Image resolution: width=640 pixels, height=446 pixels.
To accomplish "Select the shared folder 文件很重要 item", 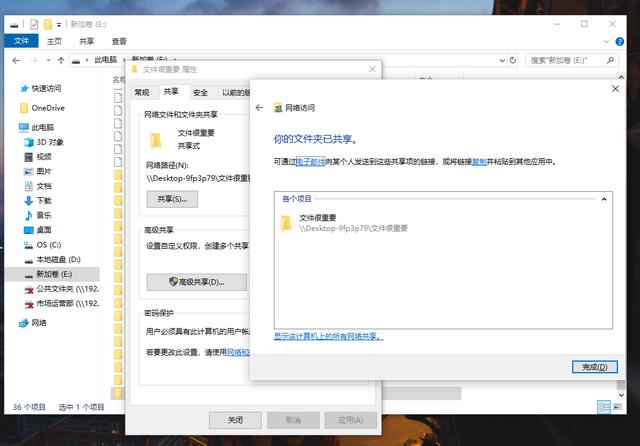I will [344, 223].
